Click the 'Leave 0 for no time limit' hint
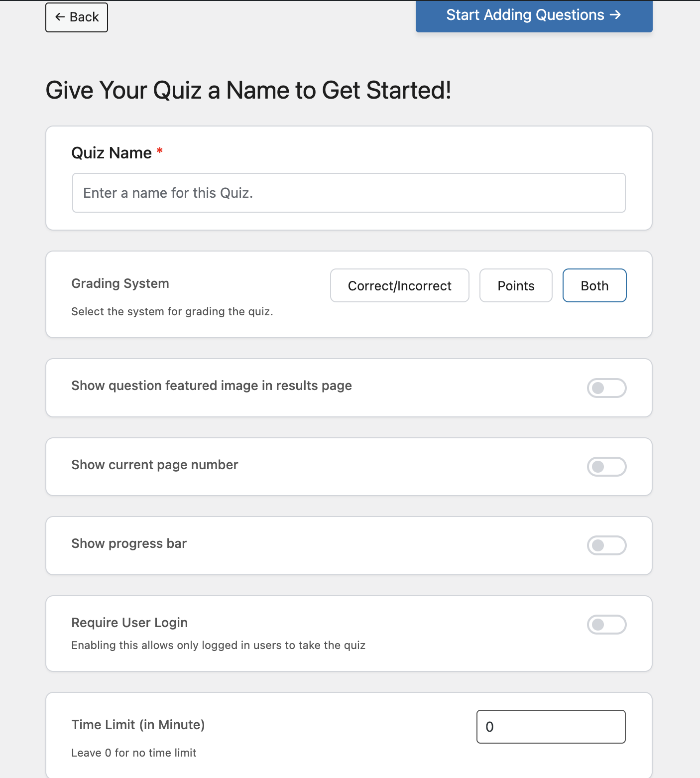 (133, 753)
